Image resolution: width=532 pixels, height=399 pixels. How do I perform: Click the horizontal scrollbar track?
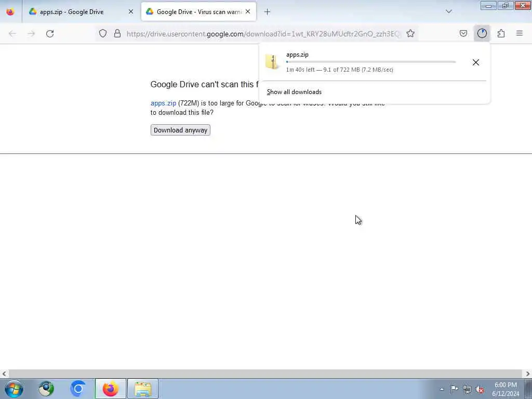[x=265, y=374]
